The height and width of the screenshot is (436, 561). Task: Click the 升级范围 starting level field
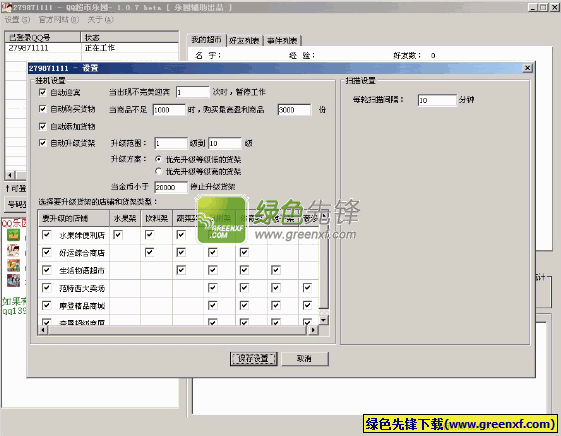[x=171, y=143]
